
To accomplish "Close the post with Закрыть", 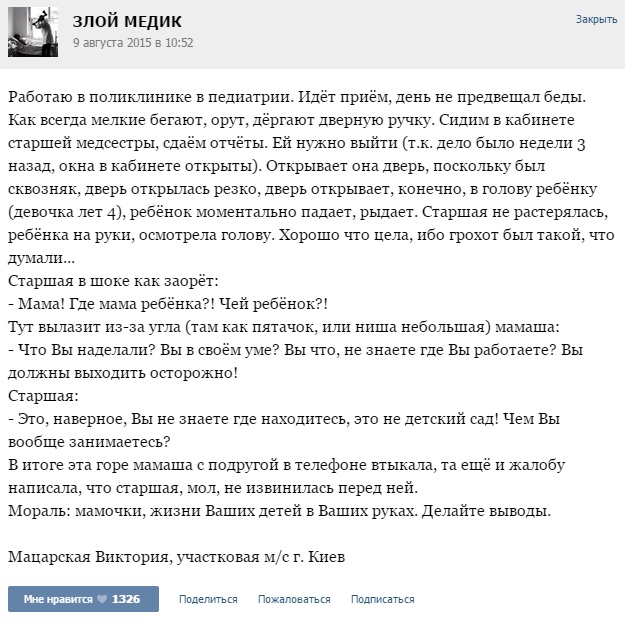I will pos(596,19).
